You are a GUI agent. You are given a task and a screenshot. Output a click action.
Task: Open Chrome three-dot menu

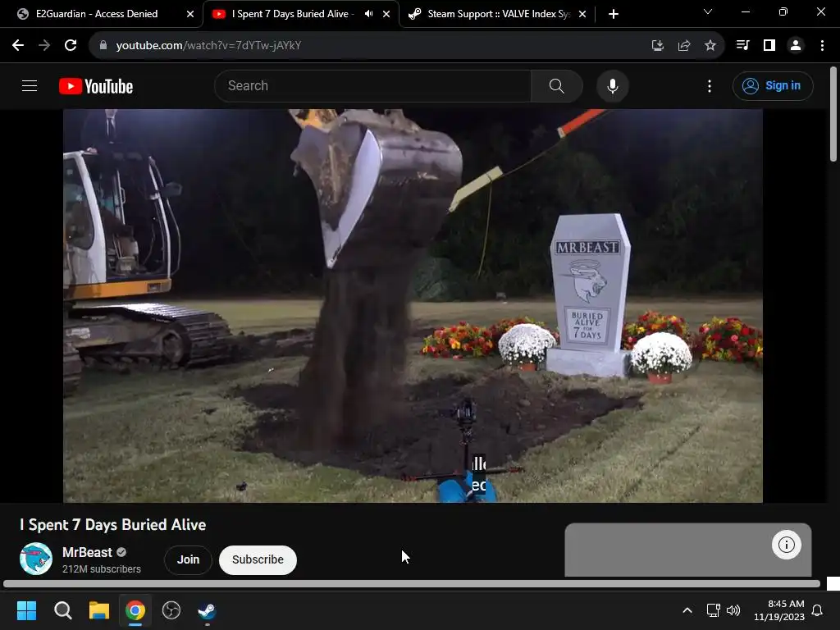822,46
